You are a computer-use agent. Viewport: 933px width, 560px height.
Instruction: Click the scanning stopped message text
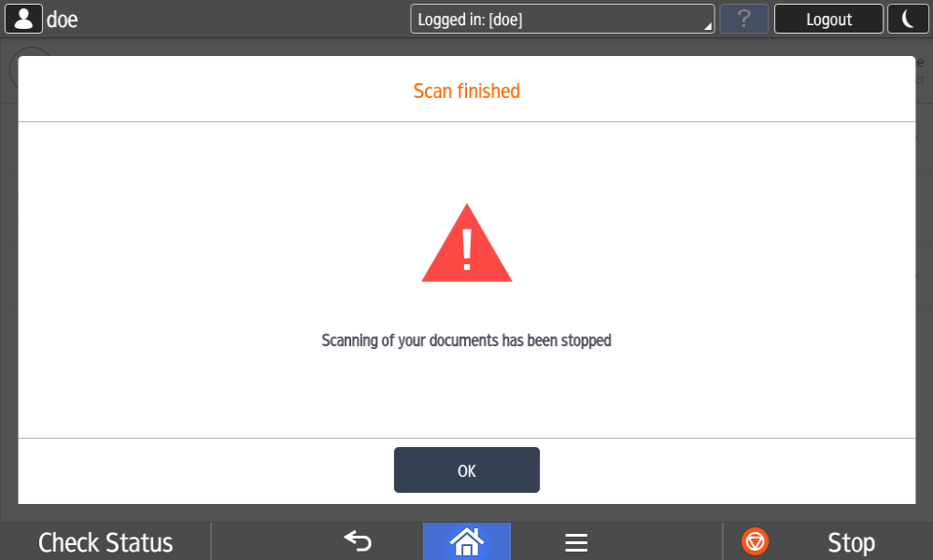tap(467, 341)
